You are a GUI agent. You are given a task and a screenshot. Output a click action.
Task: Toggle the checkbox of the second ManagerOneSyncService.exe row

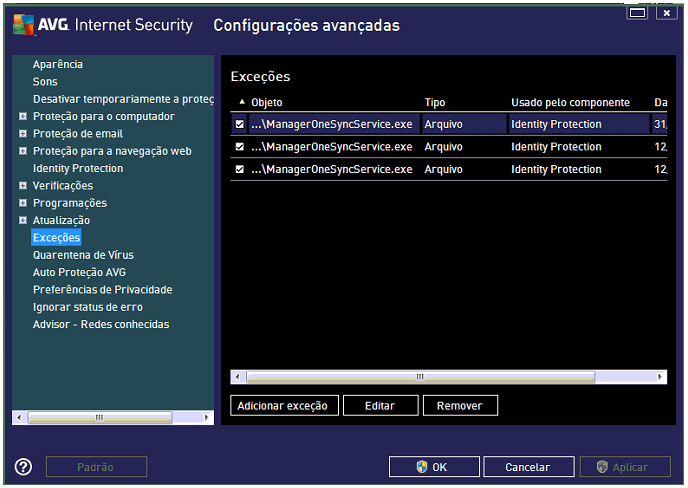[x=240, y=147]
